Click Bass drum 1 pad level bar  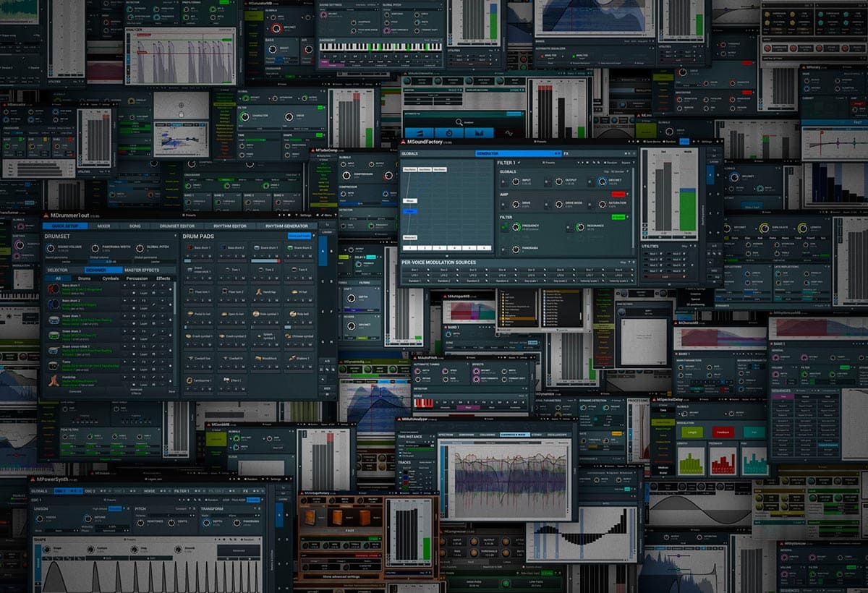[199, 261]
